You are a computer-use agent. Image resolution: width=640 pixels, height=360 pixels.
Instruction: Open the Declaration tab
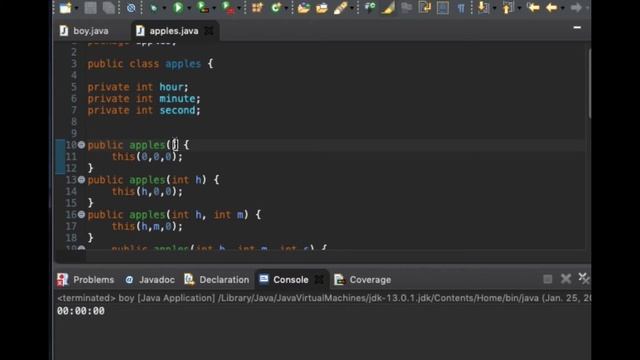click(x=217, y=280)
